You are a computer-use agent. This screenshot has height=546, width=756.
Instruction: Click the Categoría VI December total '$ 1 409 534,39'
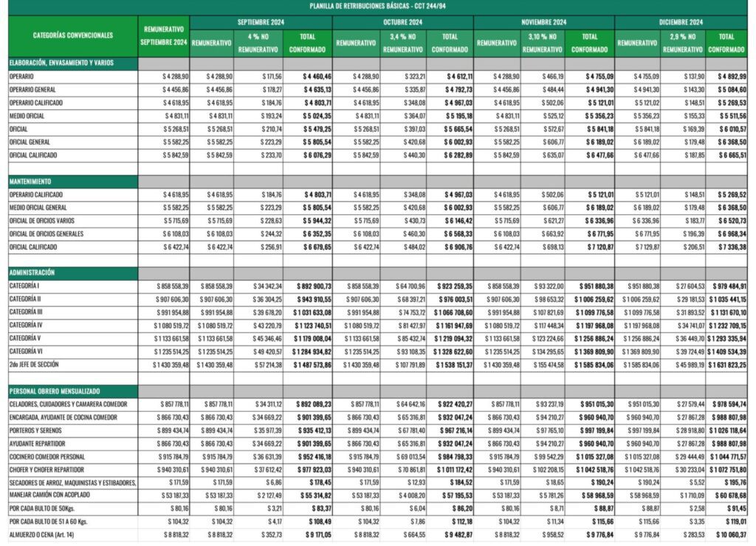point(726,352)
